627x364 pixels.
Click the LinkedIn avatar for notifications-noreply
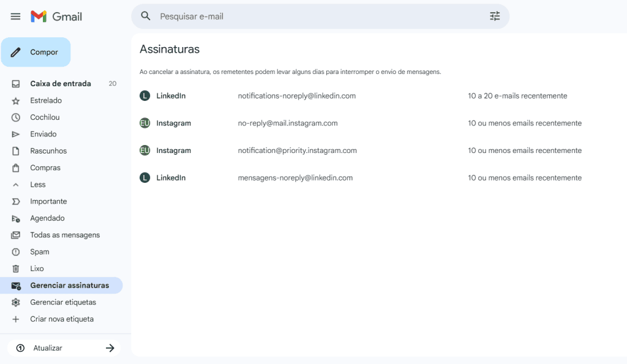click(x=145, y=95)
